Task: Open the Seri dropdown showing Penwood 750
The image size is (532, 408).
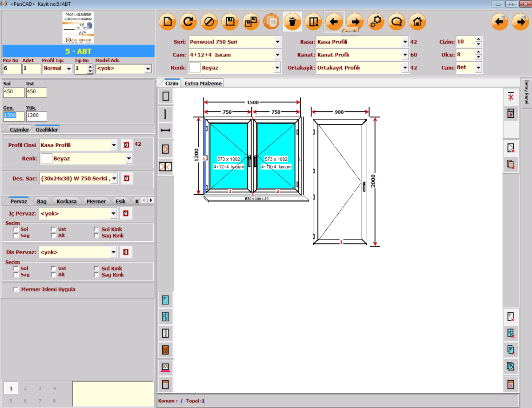Action: [x=277, y=42]
